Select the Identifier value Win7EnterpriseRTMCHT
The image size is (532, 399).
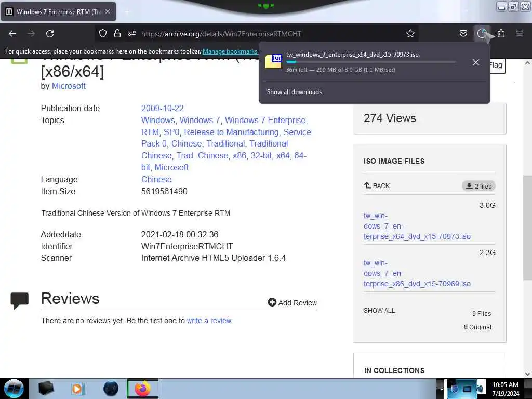(187, 246)
